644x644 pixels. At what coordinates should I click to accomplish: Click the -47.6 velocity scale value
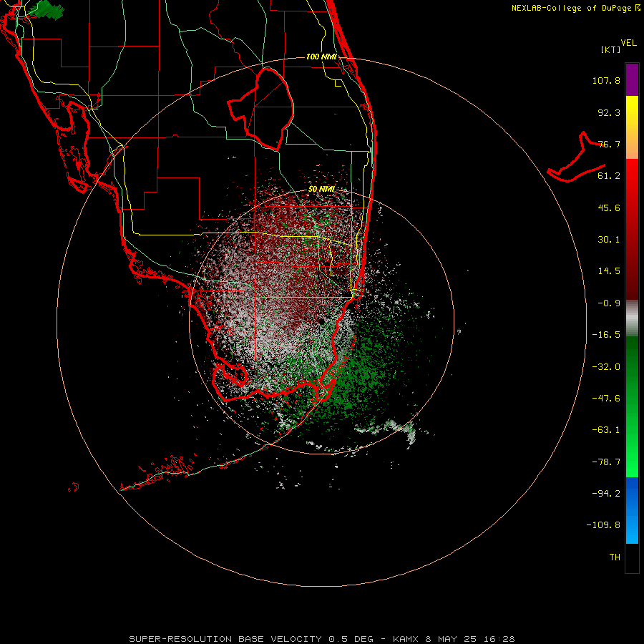[606, 399]
